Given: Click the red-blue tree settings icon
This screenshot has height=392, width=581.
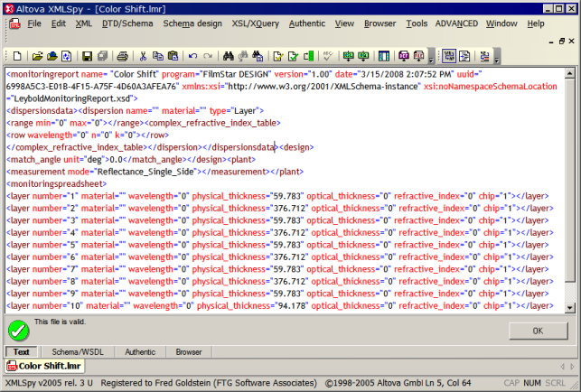Looking at the screenshot, I should [x=484, y=56].
